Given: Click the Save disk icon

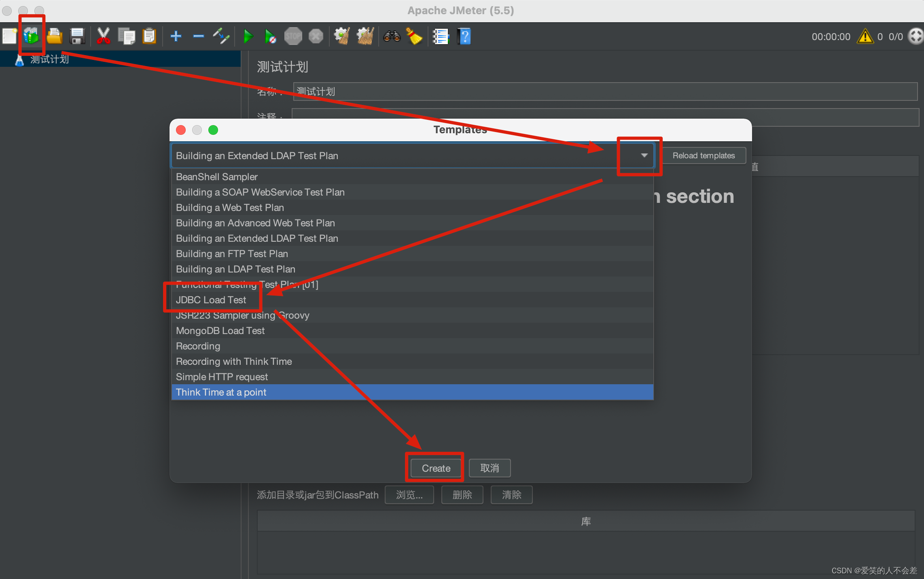Looking at the screenshot, I should pyautogui.click(x=77, y=36).
